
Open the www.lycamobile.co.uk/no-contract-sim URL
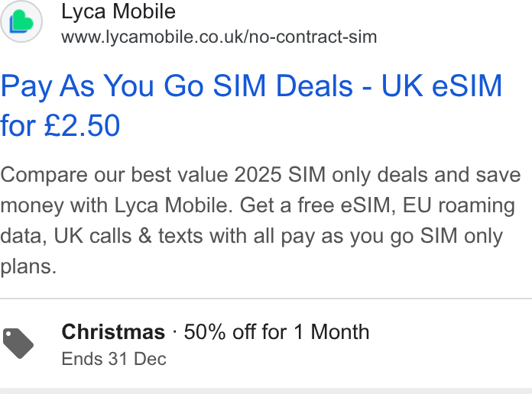[219, 37]
